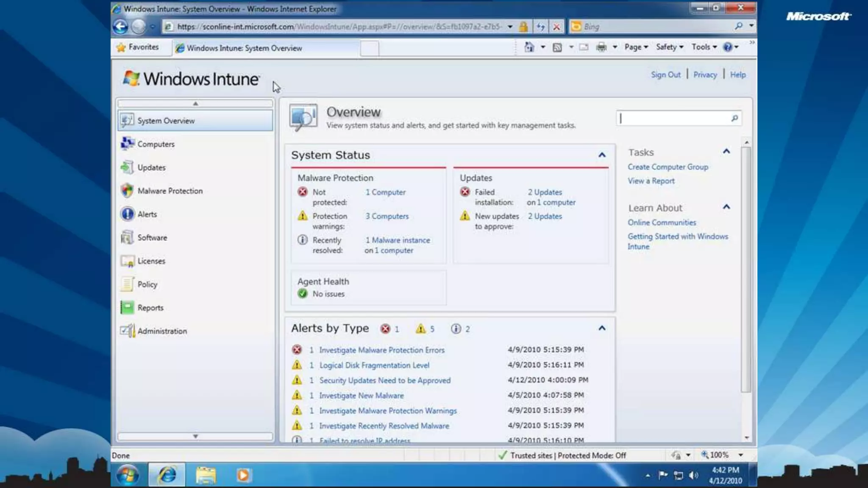Viewport: 868px width, 488px height.
Task: Open Security Updates Need to be Approved alert
Action: [385, 380]
